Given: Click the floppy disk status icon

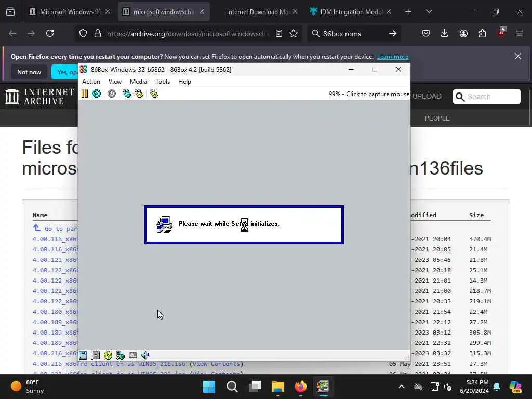Looking at the screenshot, I should pos(83,355).
